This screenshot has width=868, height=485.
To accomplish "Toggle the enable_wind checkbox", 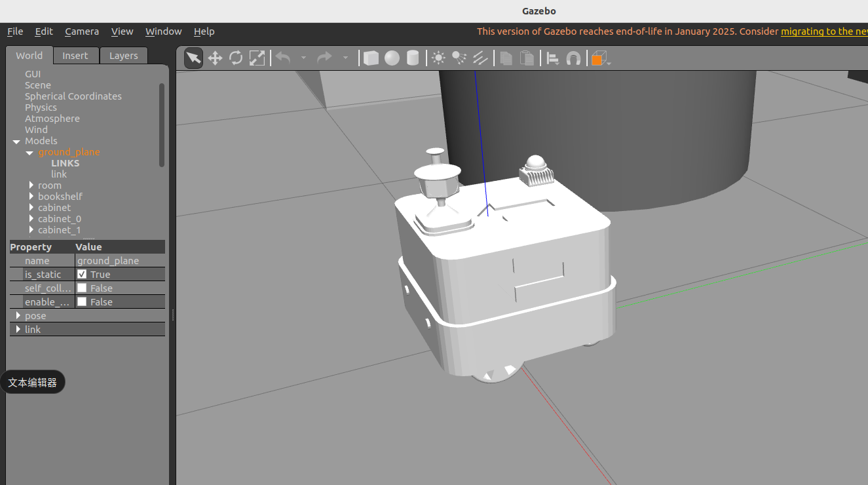I will coord(82,301).
